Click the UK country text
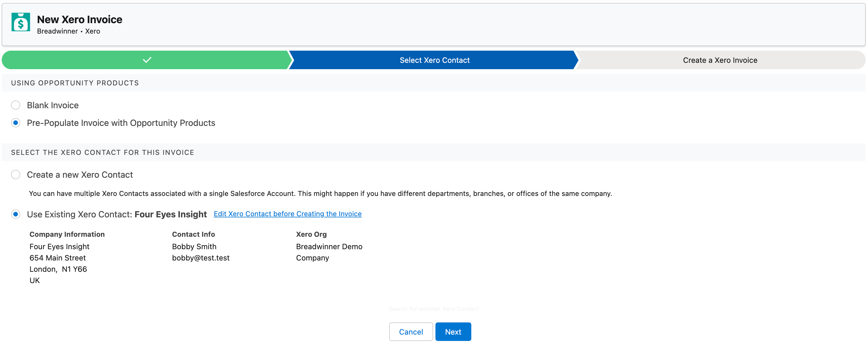Viewport: 868px width, 356px height. 35,280
